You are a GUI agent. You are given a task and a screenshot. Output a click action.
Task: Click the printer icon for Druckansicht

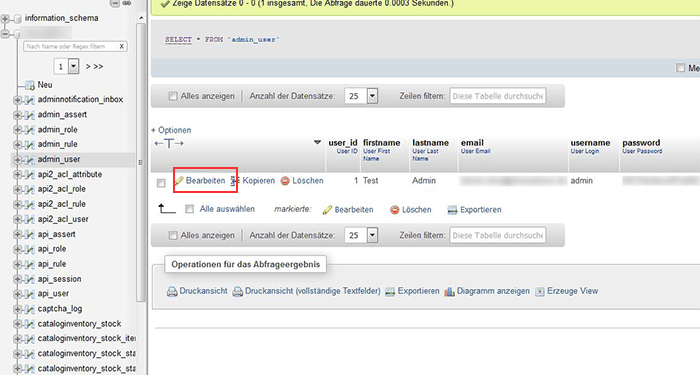click(172, 292)
